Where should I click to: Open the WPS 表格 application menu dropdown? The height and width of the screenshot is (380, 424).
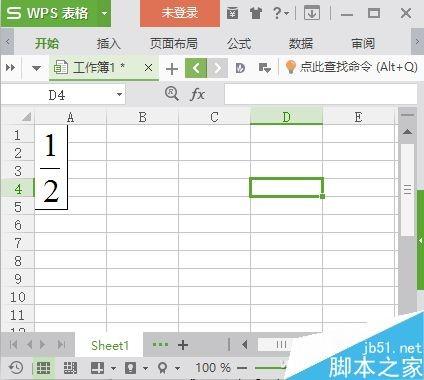coord(105,14)
